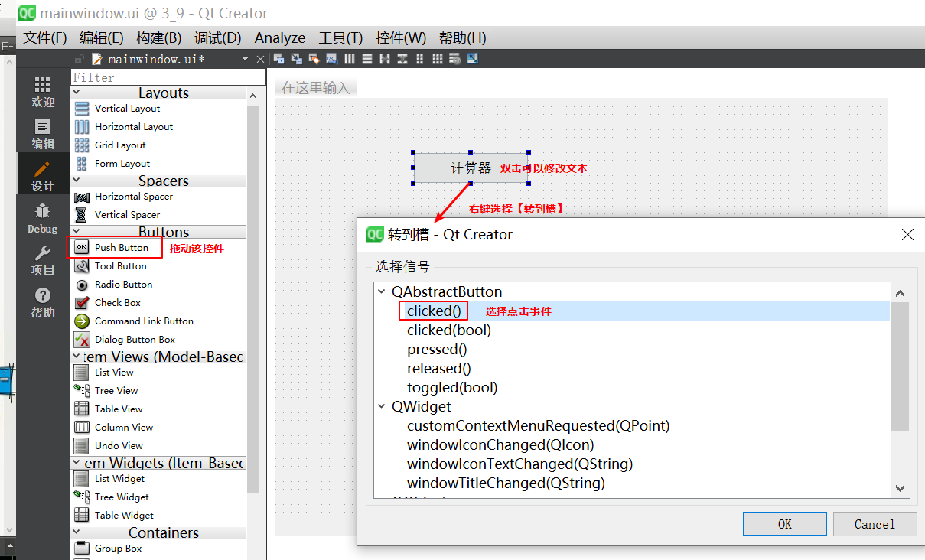The image size is (925, 560).
Task: Click the document lock icon
Action: [x=79, y=59]
